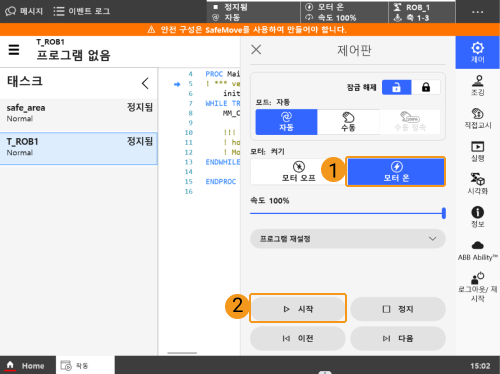The width and height of the screenshot is (500, 374).
Task: Click the program pointer arrow at line 5
Action: pyautogui.click(x=177, y=84)
